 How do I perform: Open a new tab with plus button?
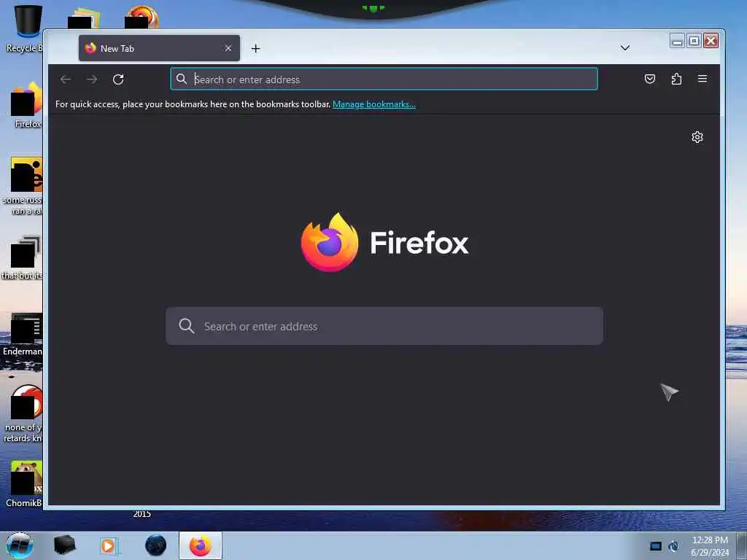click(x=256, y=49)
